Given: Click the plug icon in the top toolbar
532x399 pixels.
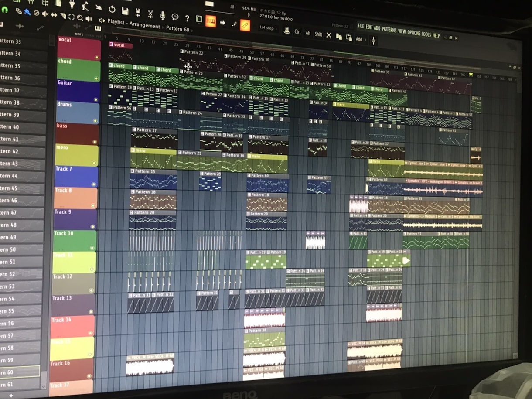Looking at the screenshot, I should click(x=72, y=4).
